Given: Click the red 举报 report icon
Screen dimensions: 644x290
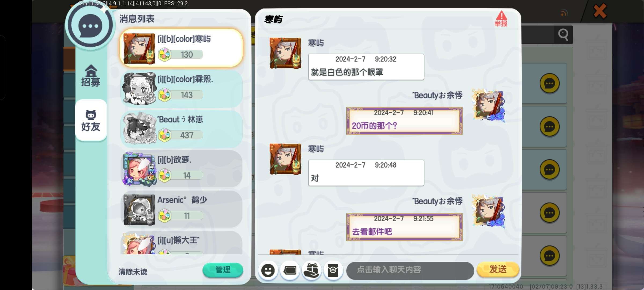Looking at the screenshot, I should point(501,19).
